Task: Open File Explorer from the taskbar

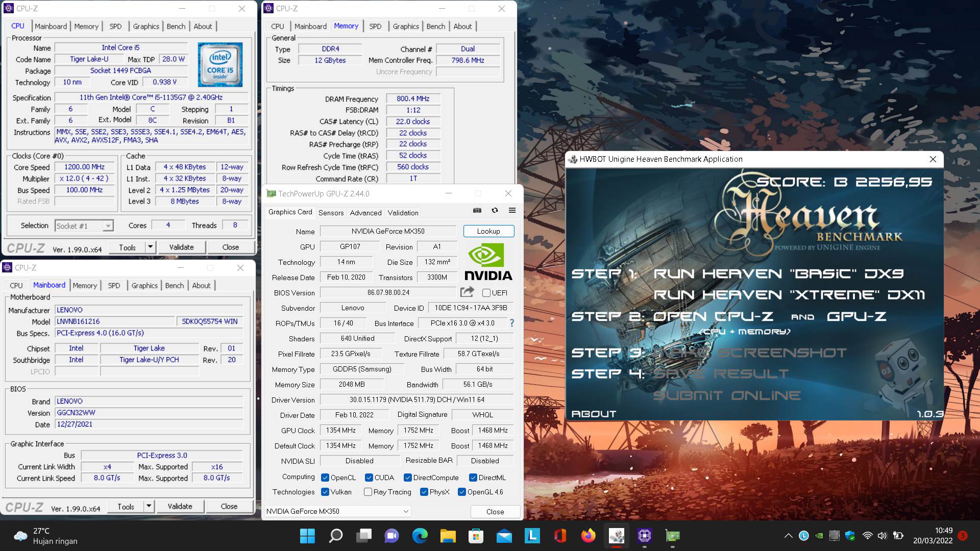Action: pyautogui.click(x=448, y=536)
